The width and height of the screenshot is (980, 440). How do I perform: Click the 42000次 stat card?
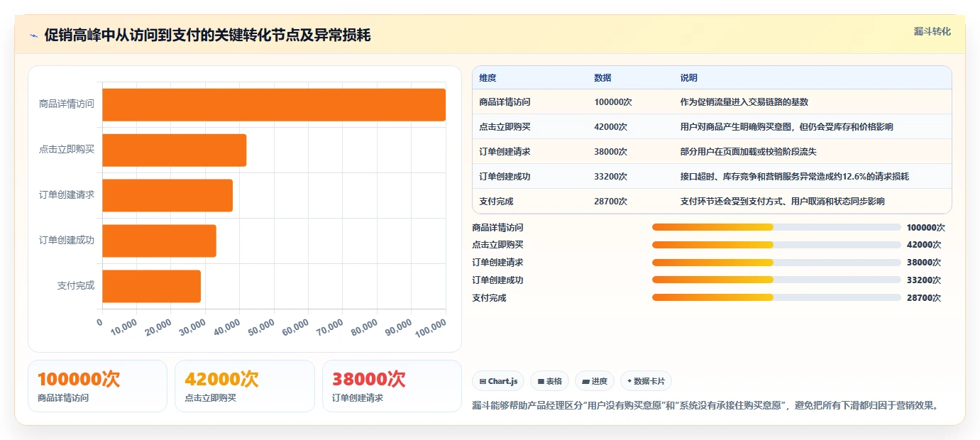coord(245,386)
